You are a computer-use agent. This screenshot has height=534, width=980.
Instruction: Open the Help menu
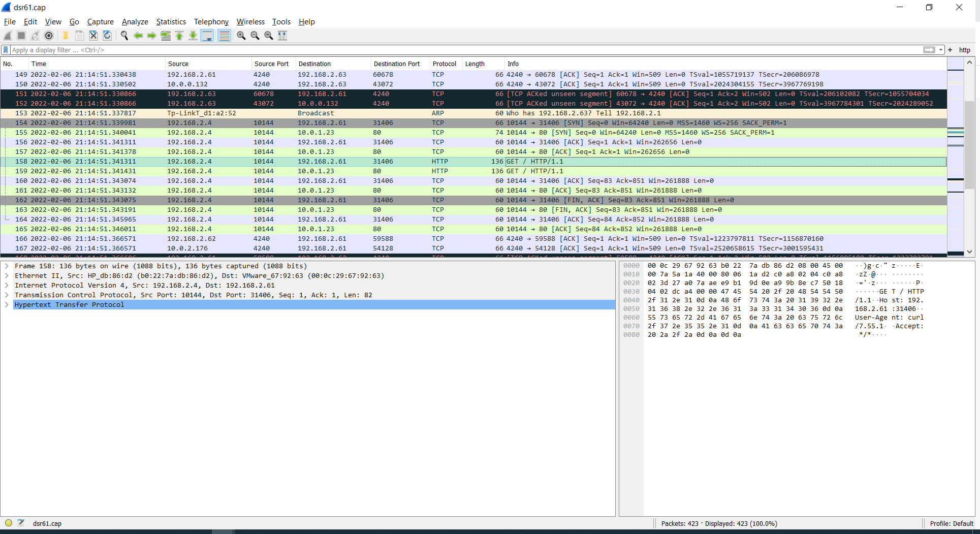coord(306,22)
